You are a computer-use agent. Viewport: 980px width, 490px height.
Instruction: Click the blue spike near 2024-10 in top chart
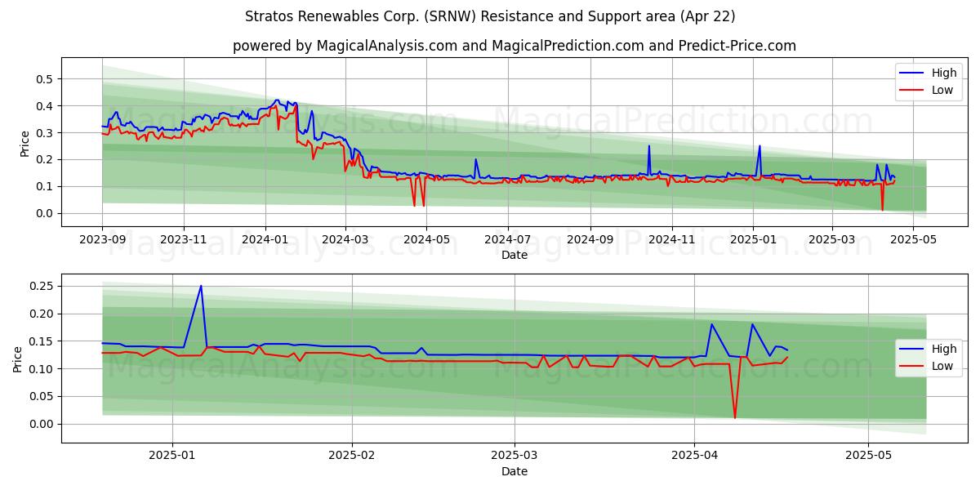tap(649, 146)
